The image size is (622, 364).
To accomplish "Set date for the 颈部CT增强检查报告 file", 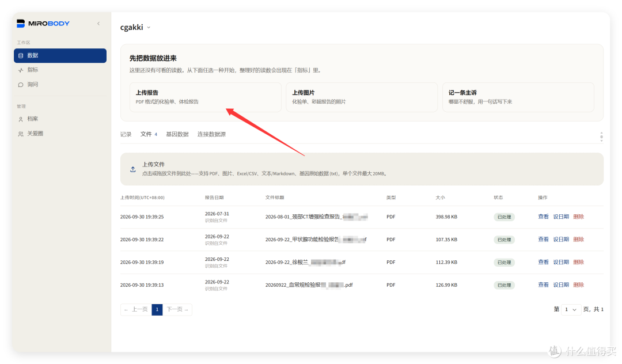I will [x=561, y=217].
